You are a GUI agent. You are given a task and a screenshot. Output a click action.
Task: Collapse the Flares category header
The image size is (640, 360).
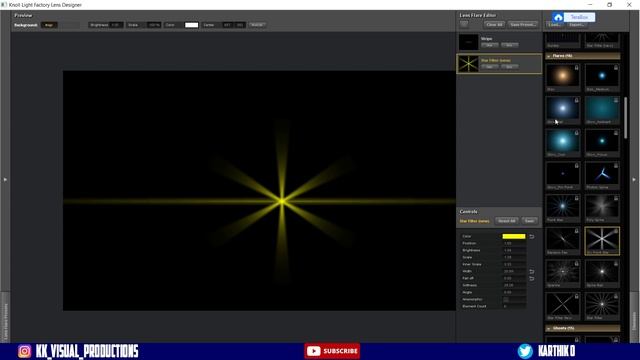click(x=583, y=56)
